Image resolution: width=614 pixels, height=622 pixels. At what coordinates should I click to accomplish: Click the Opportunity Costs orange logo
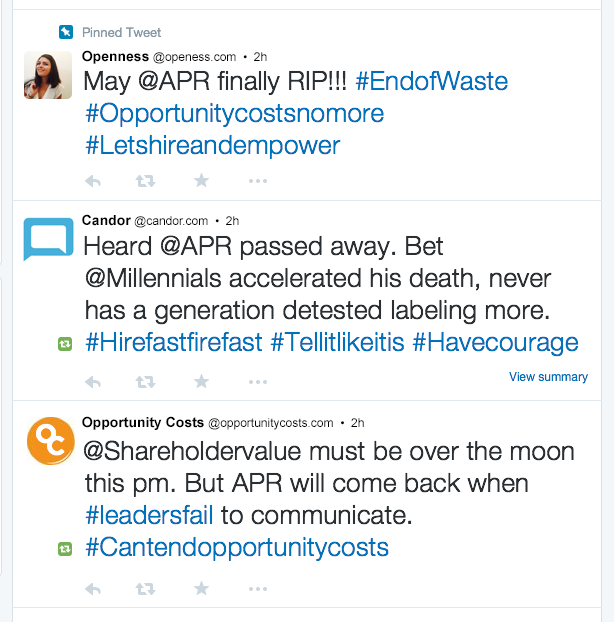47,441
